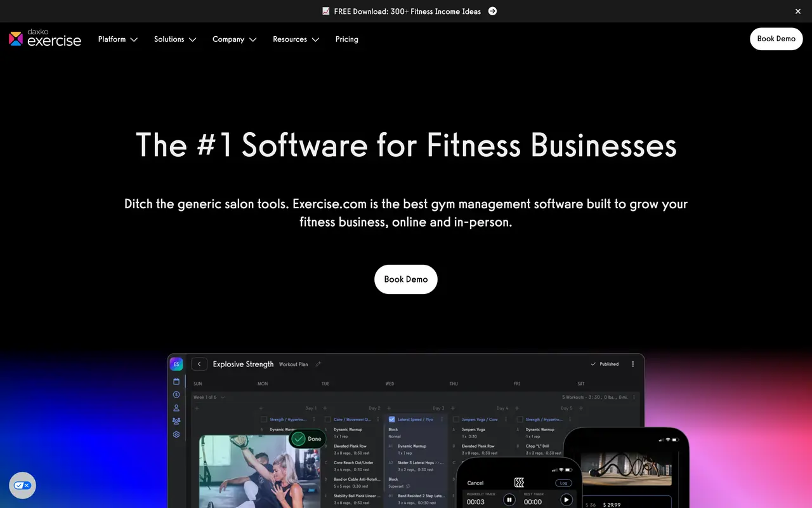812x508 pixels.
Task: Click the pencil edit icon next to Workout Plan
Action: [x=318, y=364]
